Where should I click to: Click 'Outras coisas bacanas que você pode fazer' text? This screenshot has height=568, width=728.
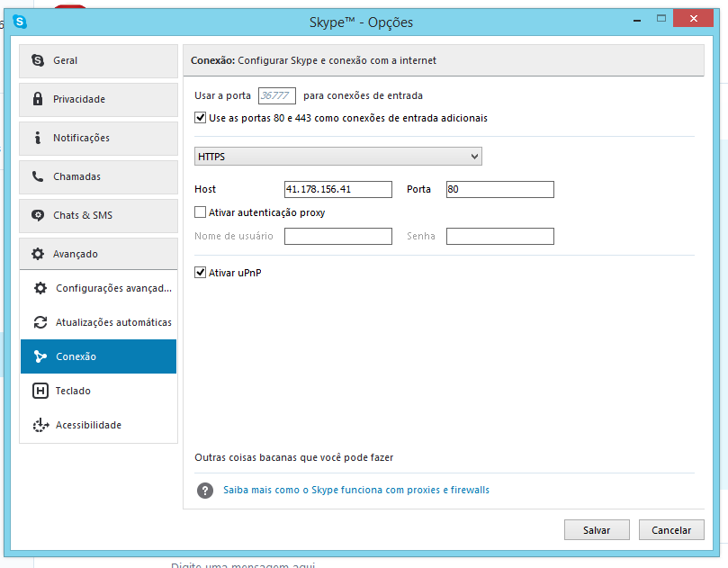coord(294,457)
